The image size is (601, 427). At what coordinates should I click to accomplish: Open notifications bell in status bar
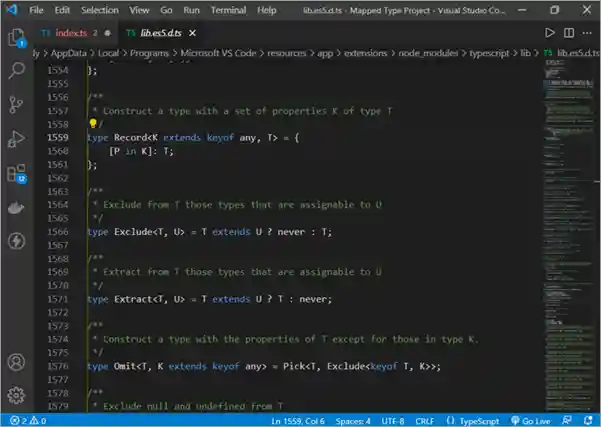(x=588, y=420)
